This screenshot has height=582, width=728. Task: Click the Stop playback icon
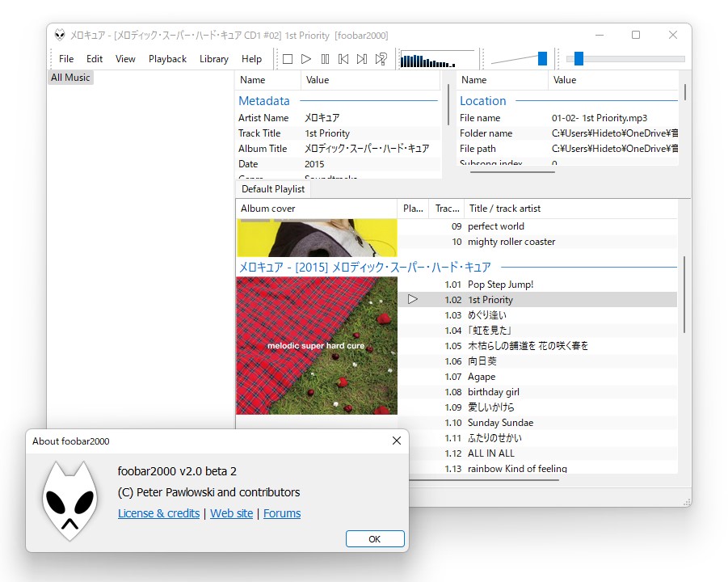tap(287, 58)
